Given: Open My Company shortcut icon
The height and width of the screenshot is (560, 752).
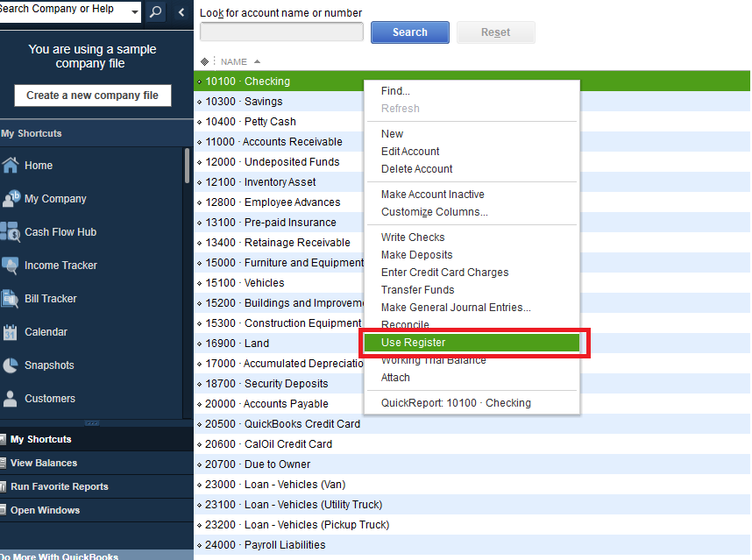Looking at the screenshot, I should 11,198.
